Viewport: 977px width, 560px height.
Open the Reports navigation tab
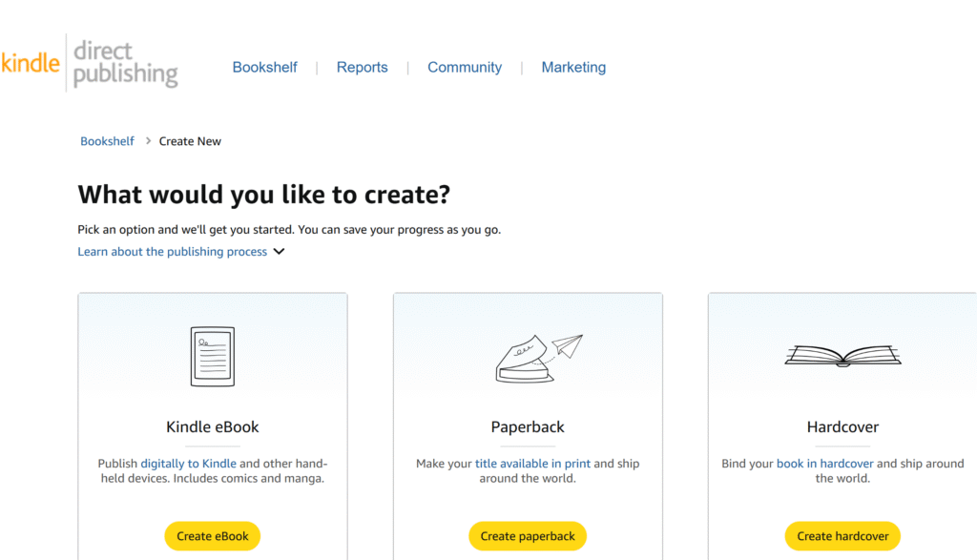coord(362,68)
